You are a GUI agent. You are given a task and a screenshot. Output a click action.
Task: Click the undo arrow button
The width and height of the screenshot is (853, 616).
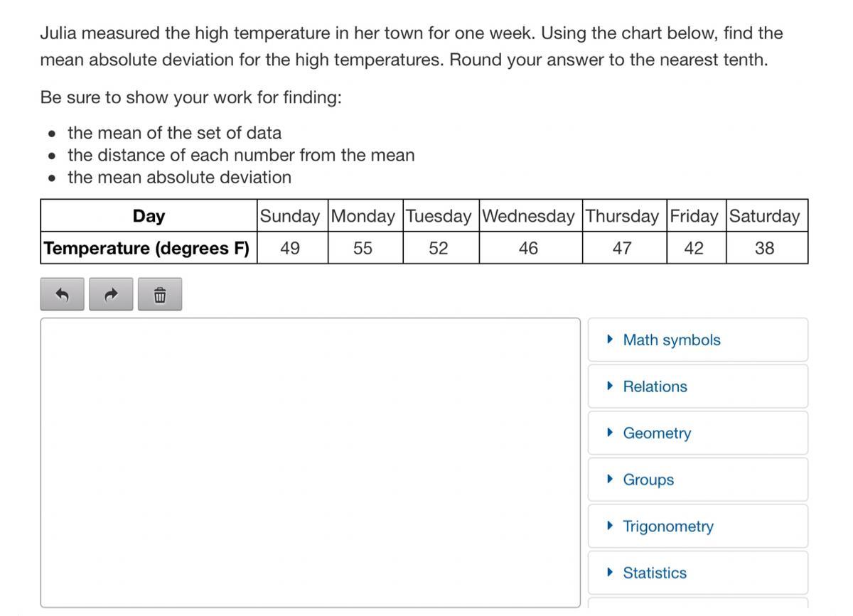click(62, 294)
